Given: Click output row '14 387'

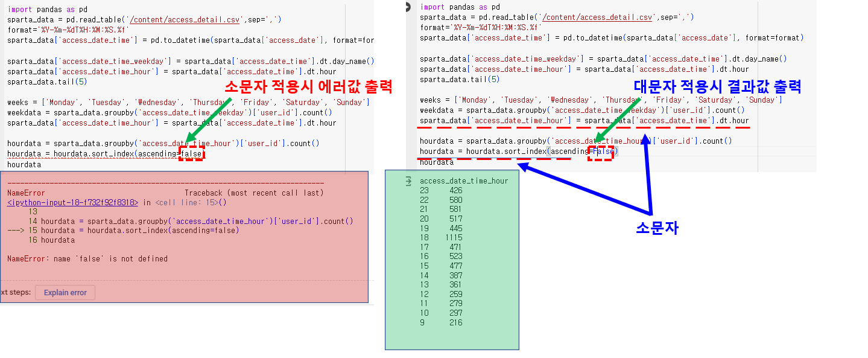Looking at the screenshot, I should coord(441,275).
